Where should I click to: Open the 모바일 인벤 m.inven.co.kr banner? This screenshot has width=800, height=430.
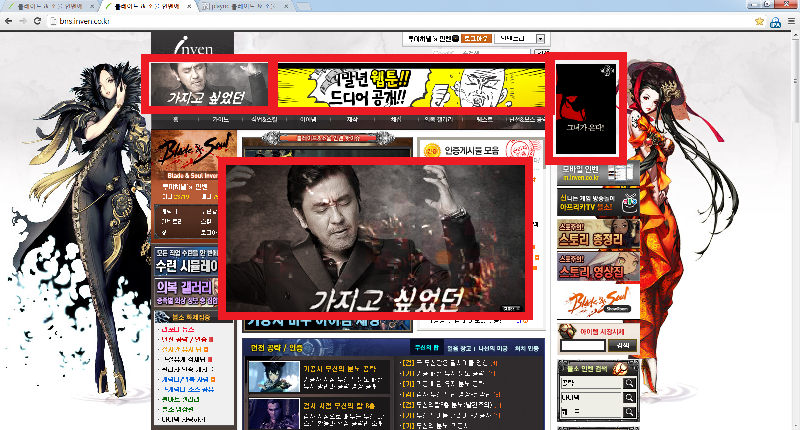[598, 173]
